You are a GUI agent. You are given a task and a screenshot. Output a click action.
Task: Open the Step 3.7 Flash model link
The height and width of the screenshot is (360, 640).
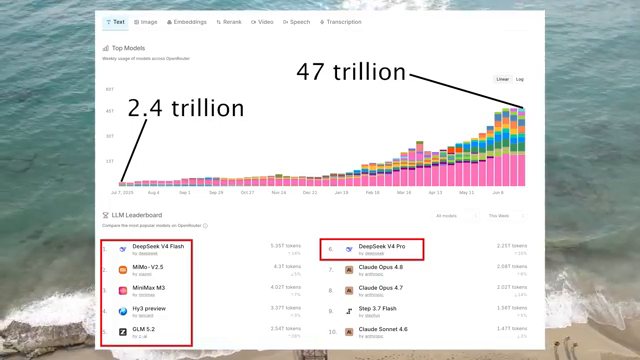point(378,309)
